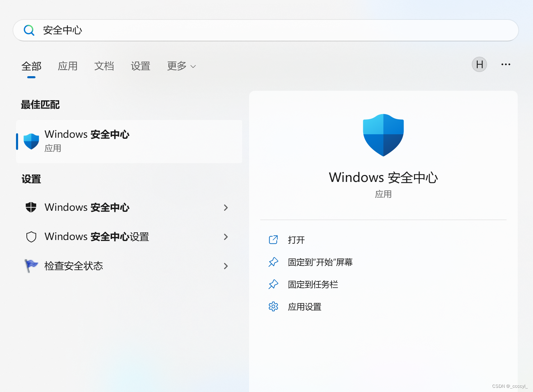Choose 固定到任务栏
533x392 pixels.
(x=313, y=285)
